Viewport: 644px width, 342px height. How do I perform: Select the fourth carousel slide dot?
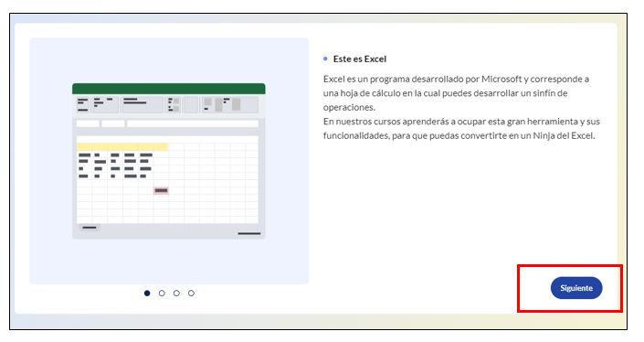[192, 294]
